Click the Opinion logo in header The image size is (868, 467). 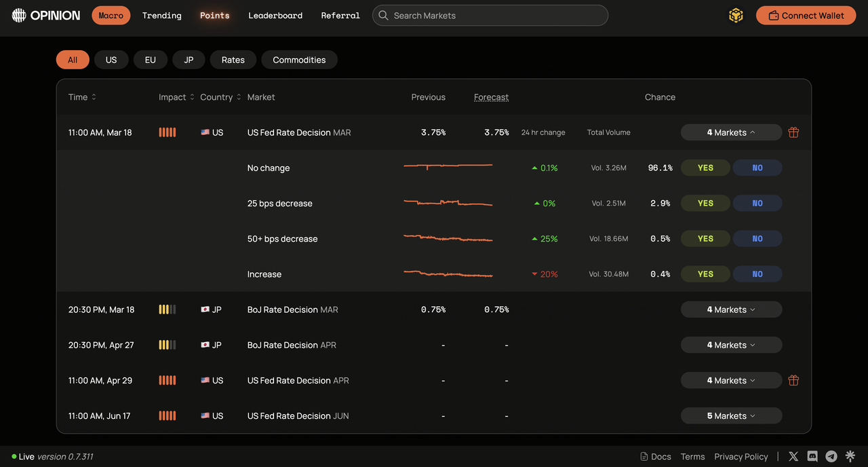[46, 16]
